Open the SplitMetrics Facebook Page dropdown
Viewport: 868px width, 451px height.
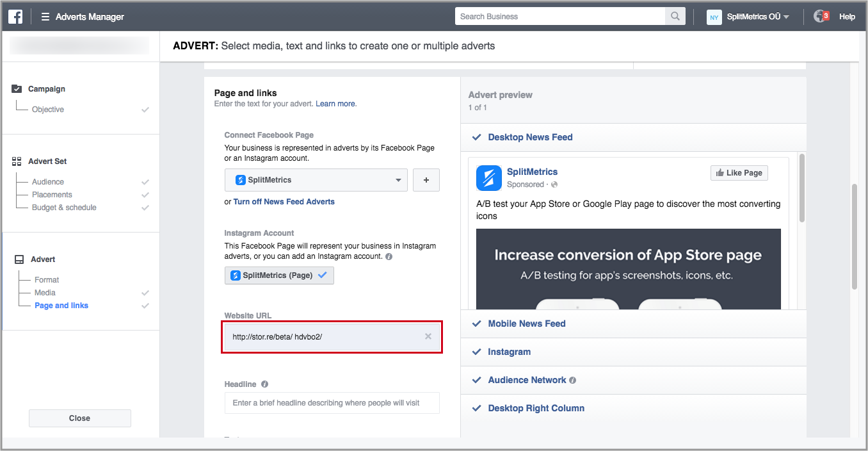(x=316, y=180)
